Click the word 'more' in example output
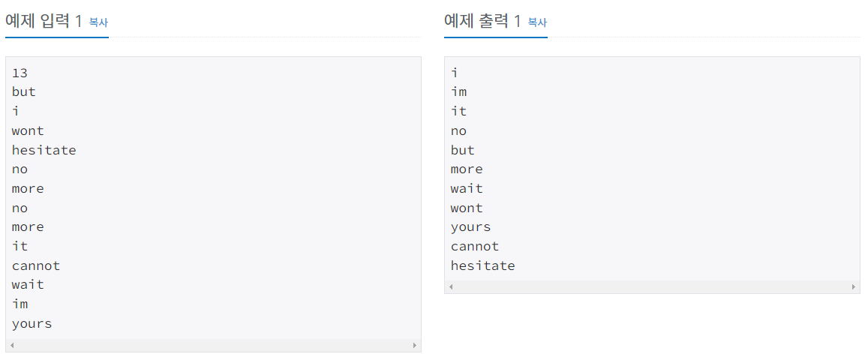The width and height of the screenshot is (868, 363). click(467, 169)
